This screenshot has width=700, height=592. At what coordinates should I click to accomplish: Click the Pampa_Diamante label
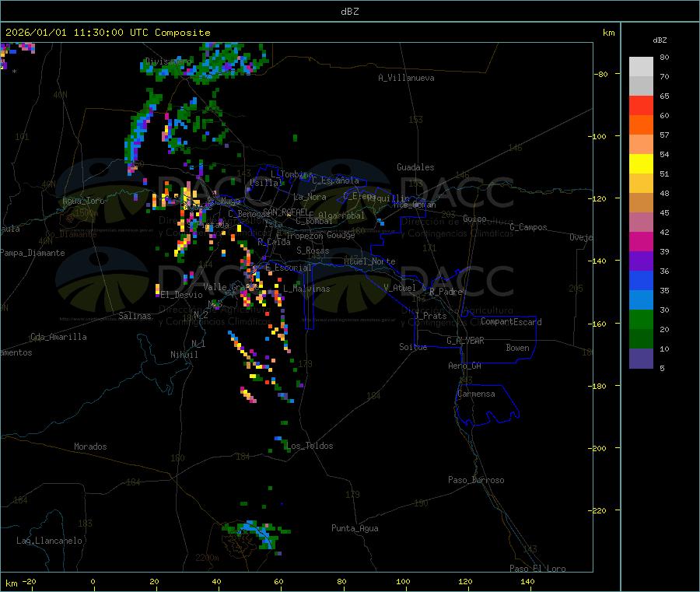pyautogui.click(x=33, y=253)
